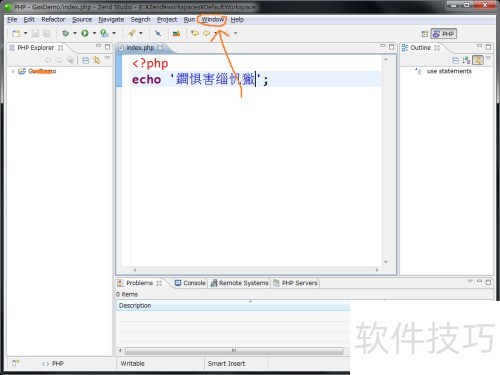Click the green Run icon
The image size is (500, 375).
(85, 33)
